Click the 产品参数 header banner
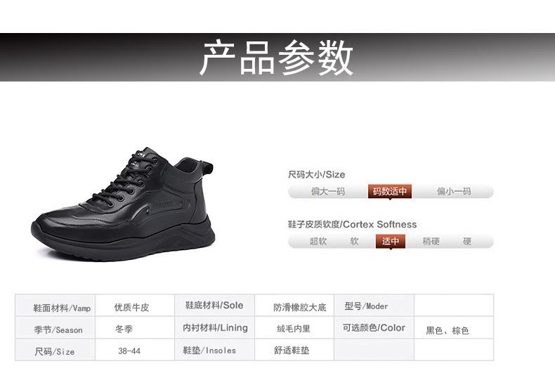 click(277, 58)
